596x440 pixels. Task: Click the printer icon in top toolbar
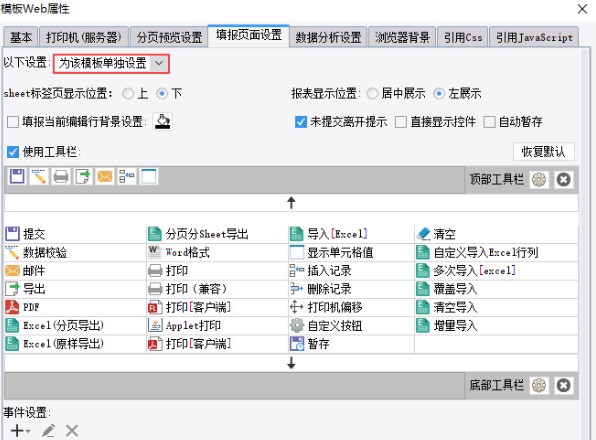coord(61,177)
